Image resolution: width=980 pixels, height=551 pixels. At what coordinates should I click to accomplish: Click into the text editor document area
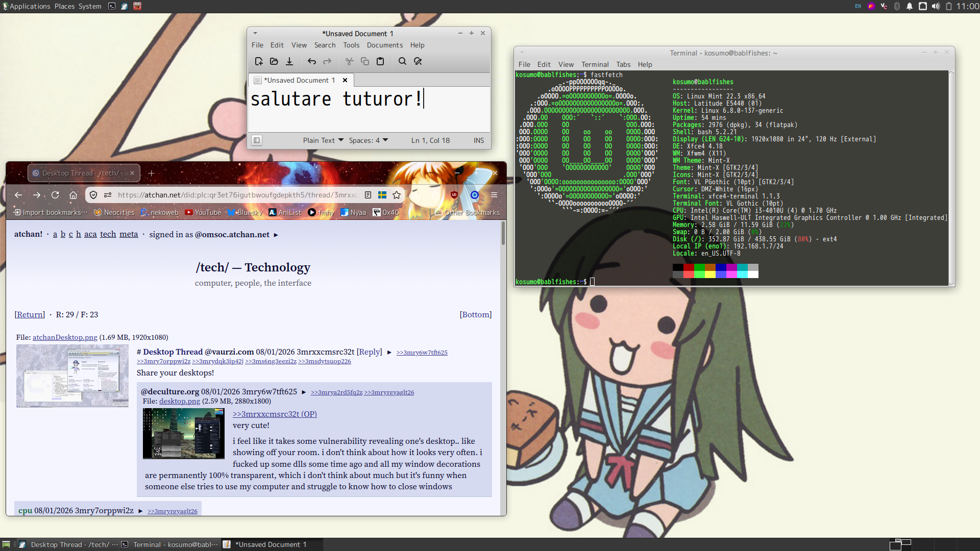coord(369,109)
